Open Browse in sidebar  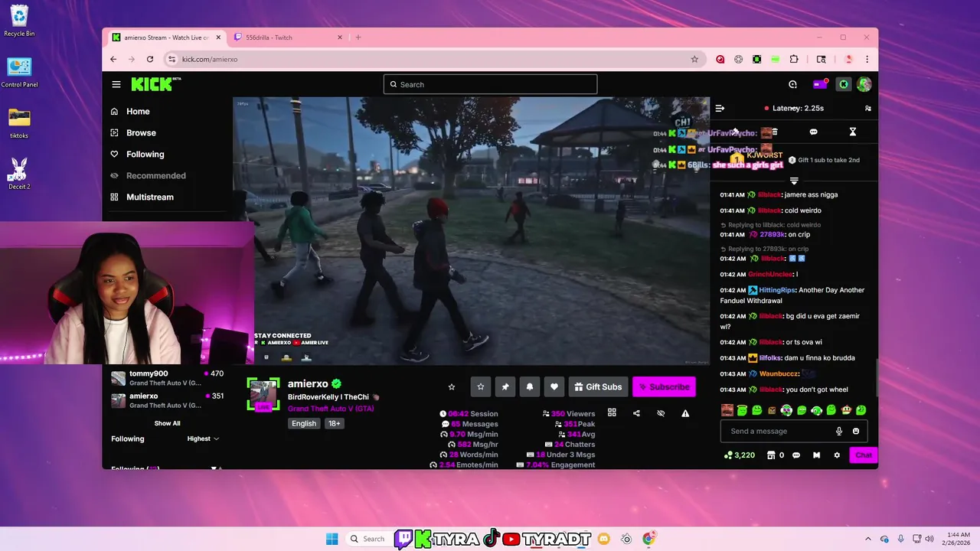pyautogui.click(x=141, y=132)
